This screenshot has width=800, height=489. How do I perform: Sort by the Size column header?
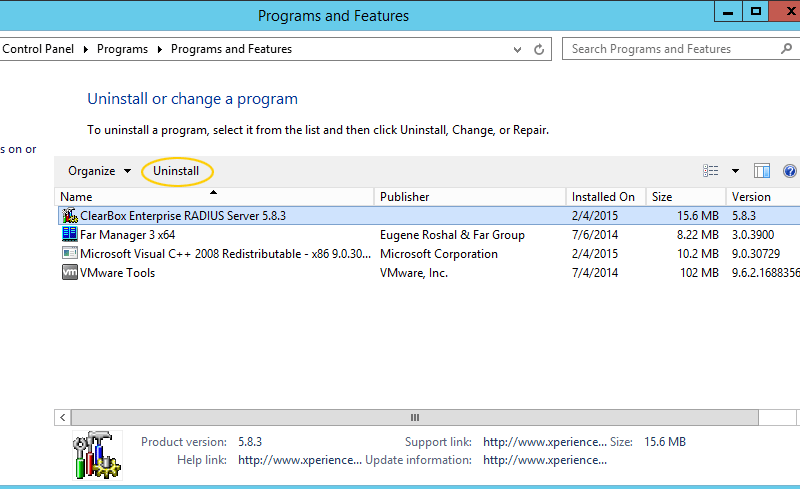686,197
